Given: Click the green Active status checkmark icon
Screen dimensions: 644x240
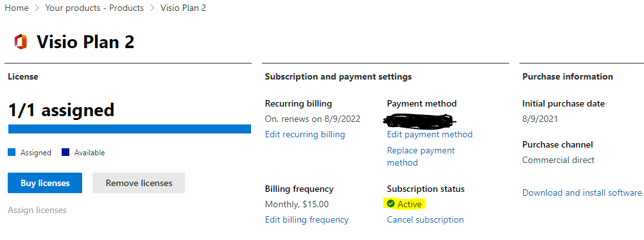Looking at the screenshot, I should (x=391, y=203).
